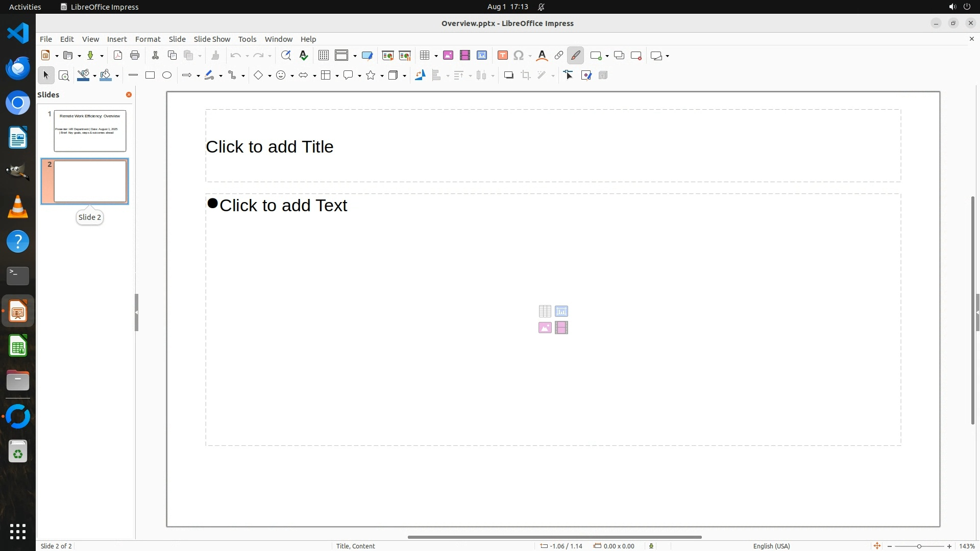This screenshot has width=980, height=551.
Task: Open the Format menu
Action: (148, 39)
